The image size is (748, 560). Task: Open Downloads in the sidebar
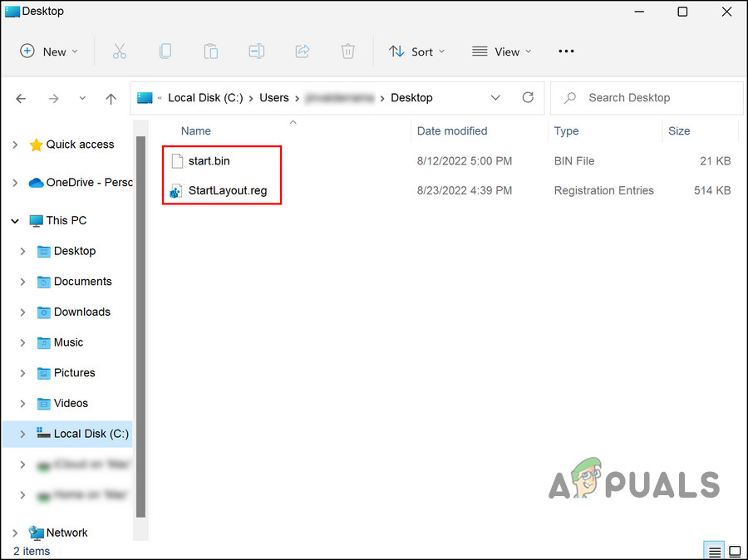[x=82, y=312]
